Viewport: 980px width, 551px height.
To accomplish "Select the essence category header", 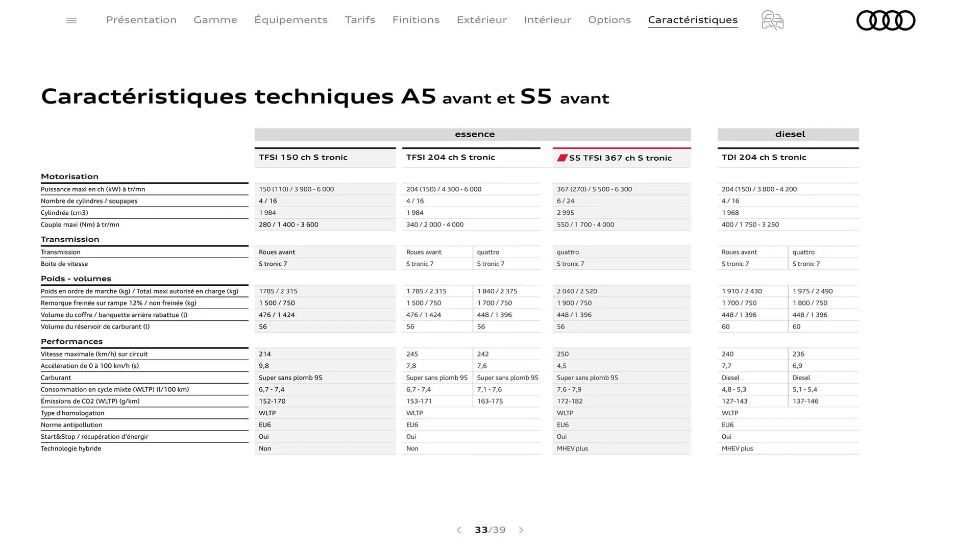I will [474, 134].
